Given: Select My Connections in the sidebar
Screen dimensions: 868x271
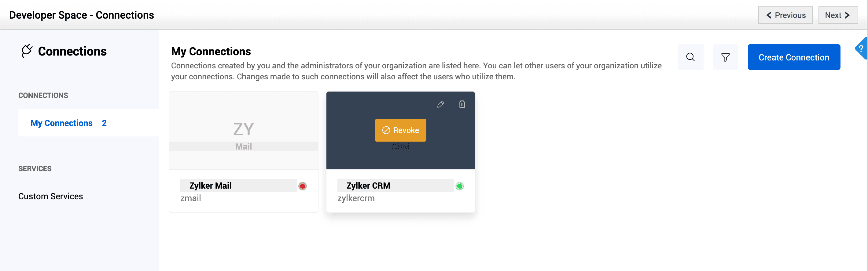Looking at the screenshot, I should [61, 123].
